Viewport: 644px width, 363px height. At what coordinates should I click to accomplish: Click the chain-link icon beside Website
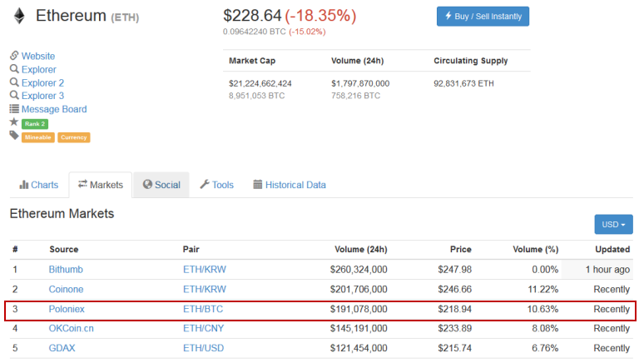tap(14, 56)
